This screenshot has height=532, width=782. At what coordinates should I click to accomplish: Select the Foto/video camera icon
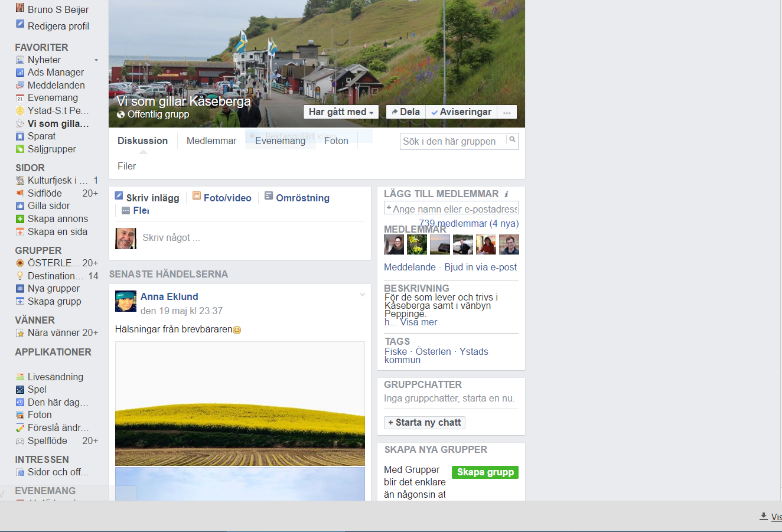pos(197,196)
